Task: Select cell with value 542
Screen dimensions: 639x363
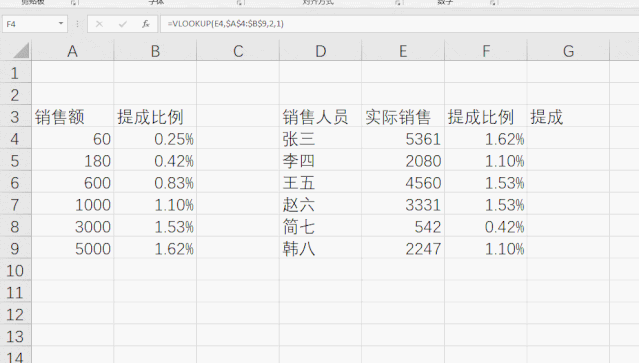Action: click(x=403, y=227)
